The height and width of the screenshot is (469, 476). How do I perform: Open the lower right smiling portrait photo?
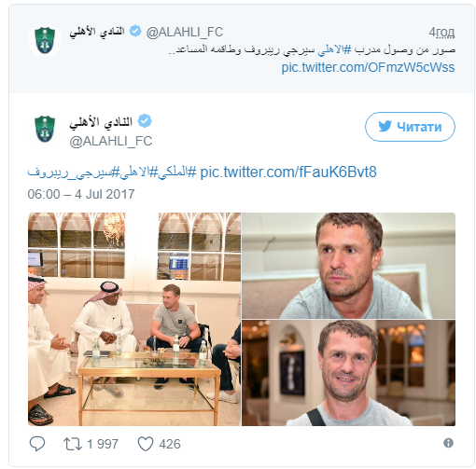[x=348, y=373]
